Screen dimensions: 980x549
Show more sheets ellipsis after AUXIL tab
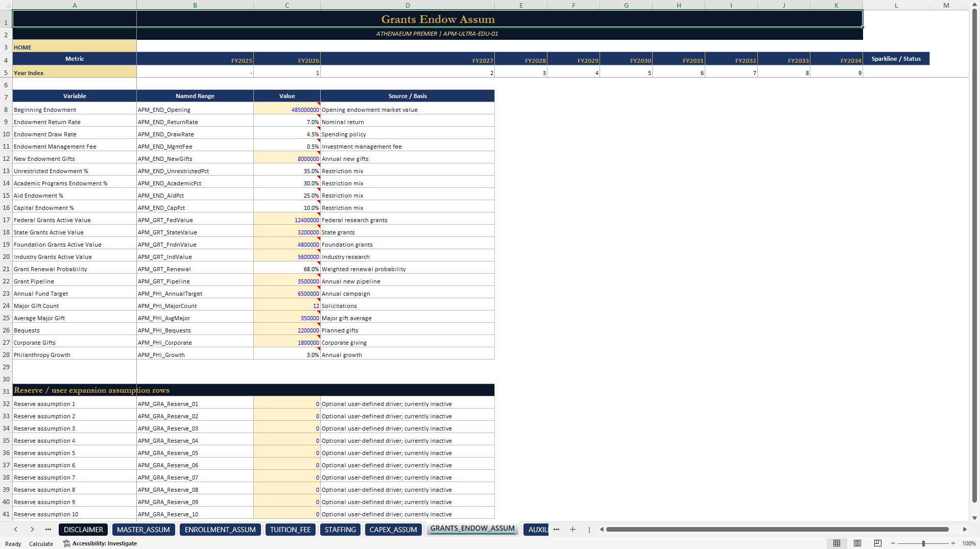coord(556,530)
